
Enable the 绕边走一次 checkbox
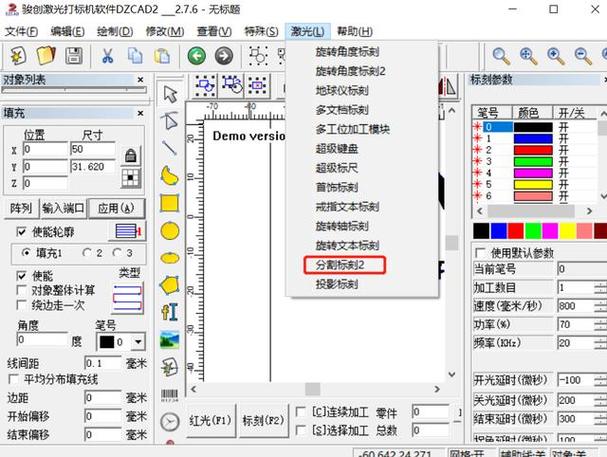point(21,305)
